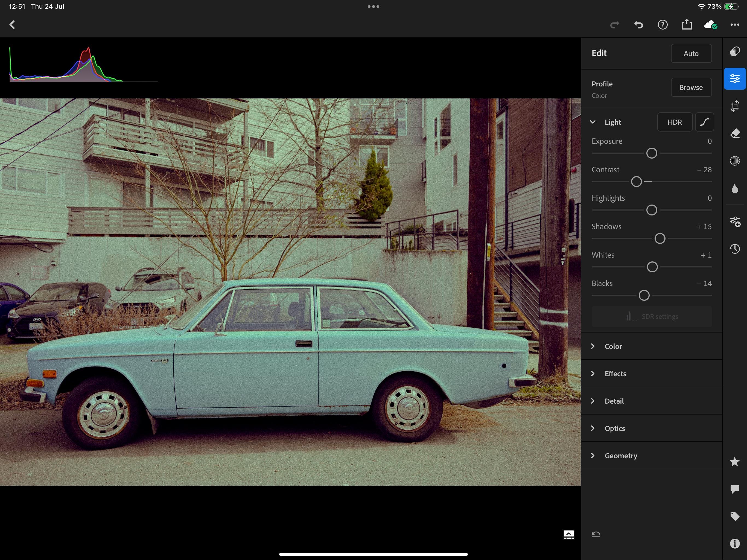Open the Rate and review star icon
Viewport: 747px width, 560px height.
[x=735, y=462]
